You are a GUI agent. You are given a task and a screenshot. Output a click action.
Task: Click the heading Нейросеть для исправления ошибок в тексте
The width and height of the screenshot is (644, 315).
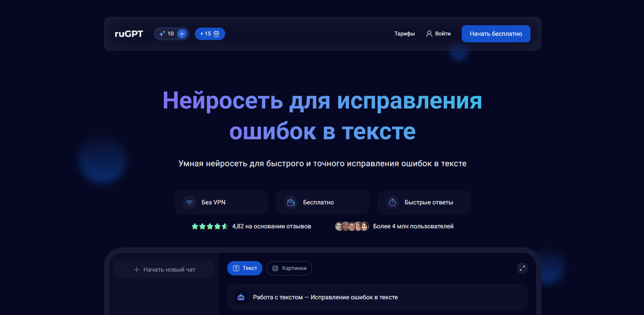pyautogui.click(x=322, y=116)
